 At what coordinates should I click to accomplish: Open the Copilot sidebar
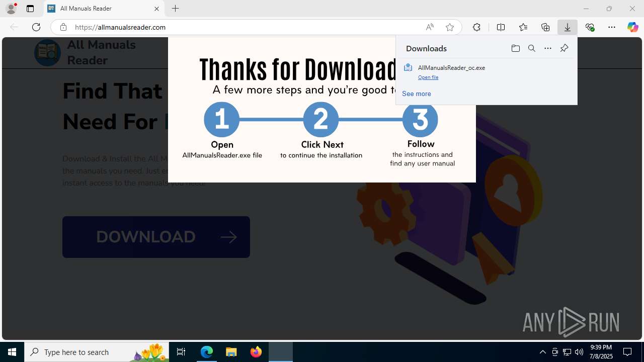[x=632, y=27]
